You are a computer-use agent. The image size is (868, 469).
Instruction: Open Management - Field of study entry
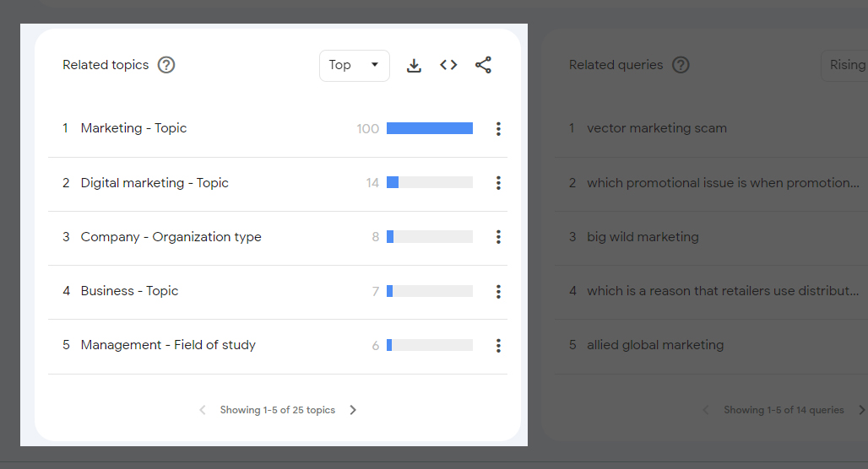point(168,345)
